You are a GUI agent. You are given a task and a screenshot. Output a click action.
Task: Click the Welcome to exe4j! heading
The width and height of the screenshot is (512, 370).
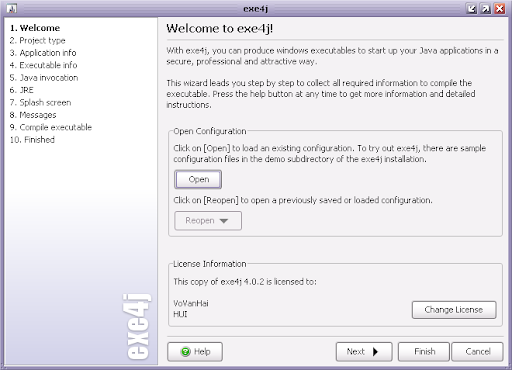(x=220, y=28)
